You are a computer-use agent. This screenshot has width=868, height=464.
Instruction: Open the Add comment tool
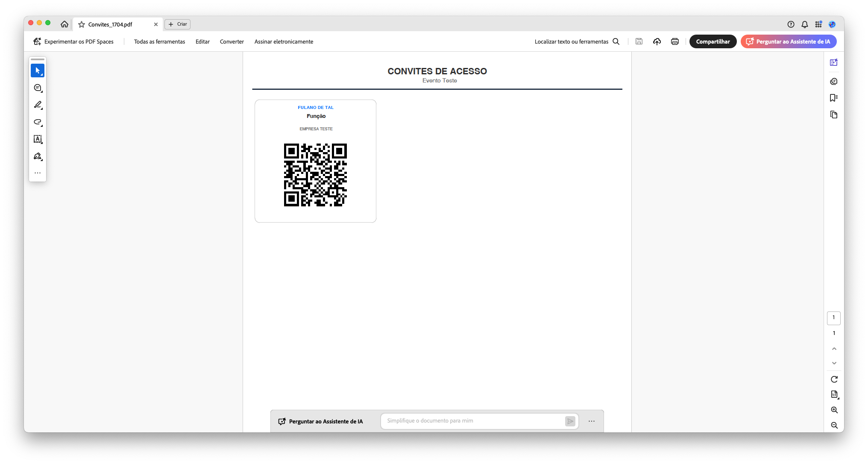coord(38,88)
